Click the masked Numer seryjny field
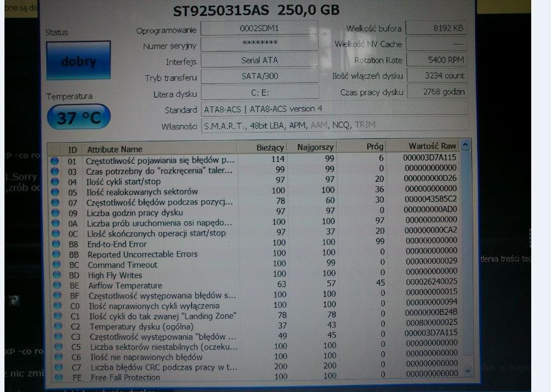The image size is (551, 392). 260,43
